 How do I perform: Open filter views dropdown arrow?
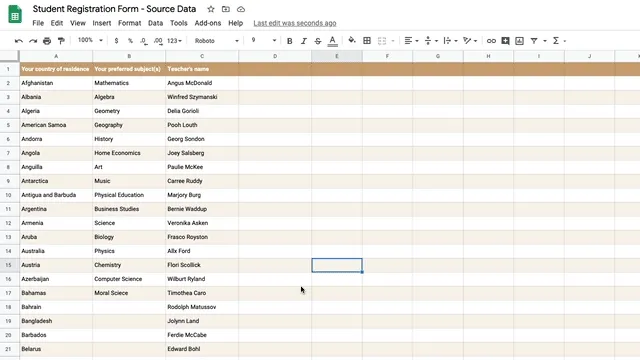[x=544, y=41]
